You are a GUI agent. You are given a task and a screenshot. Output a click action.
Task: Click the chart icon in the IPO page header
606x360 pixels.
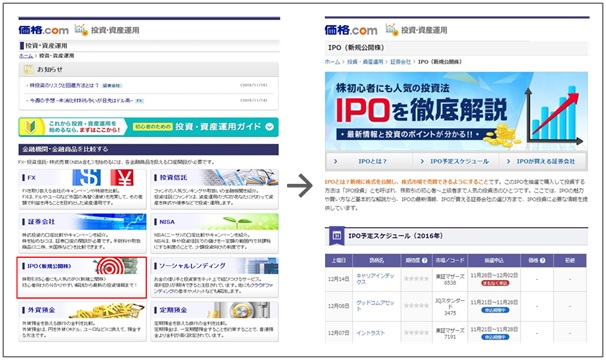tap(391, 29)
